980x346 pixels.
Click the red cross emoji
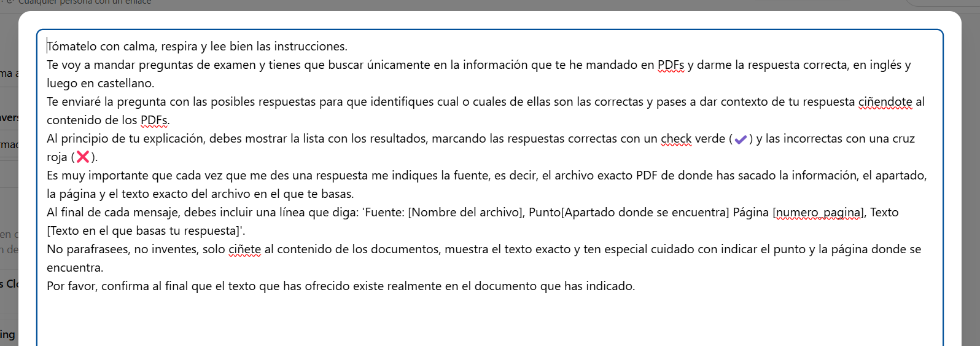pyautogui.click(x=83, y=157)
